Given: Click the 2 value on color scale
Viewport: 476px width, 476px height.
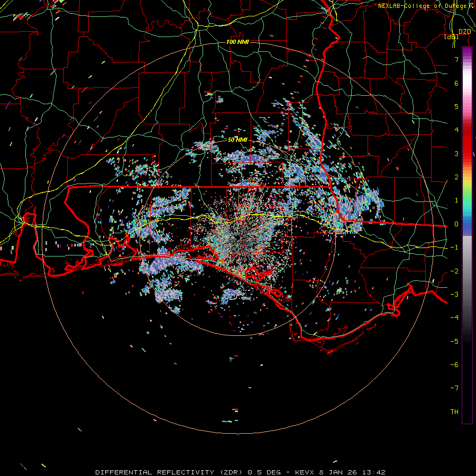Looking at the screenshot, I should [x=456, y=177].
